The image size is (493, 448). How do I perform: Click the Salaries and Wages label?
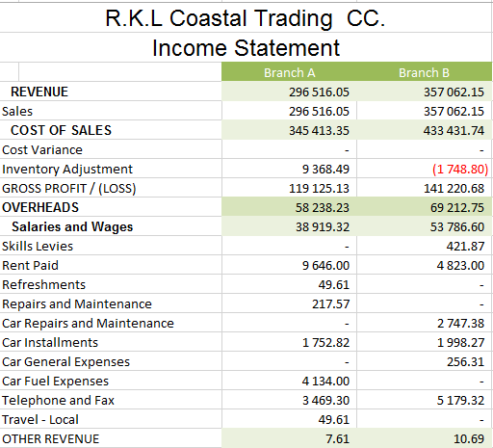tap(72, 227)
